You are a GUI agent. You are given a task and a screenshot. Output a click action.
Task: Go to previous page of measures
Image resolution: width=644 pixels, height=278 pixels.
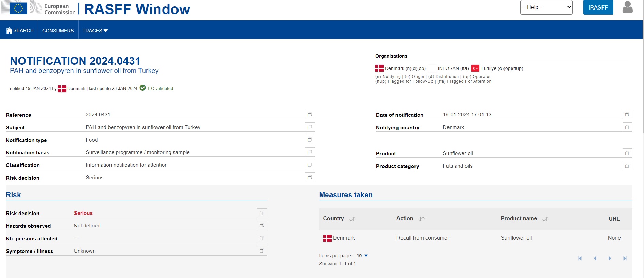(595, 258)
